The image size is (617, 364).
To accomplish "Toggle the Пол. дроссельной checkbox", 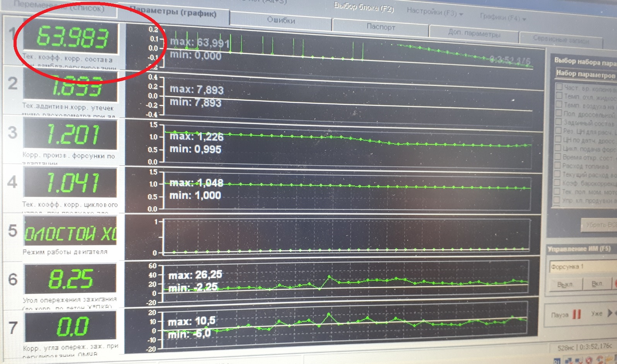I will [x=558, y=113].
